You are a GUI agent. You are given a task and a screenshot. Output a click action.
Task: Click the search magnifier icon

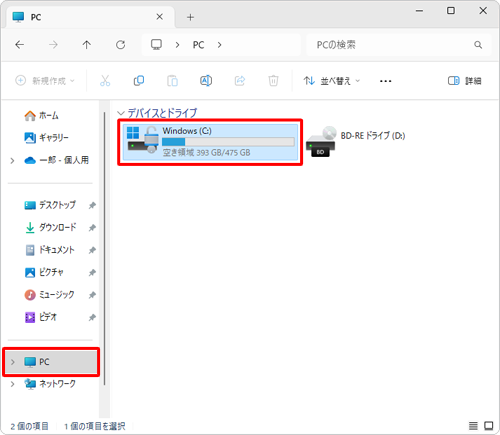478,45
